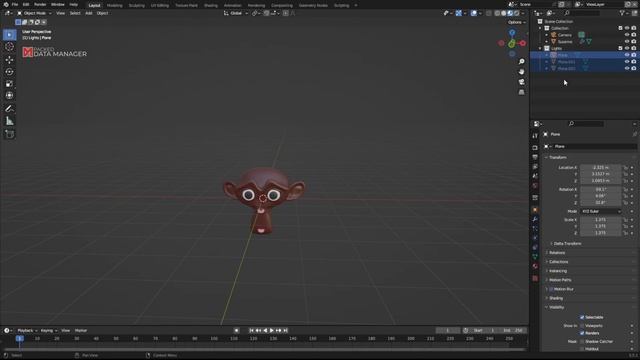
Task: Toggle camera view with camera icon
Action: coord(521,82)
